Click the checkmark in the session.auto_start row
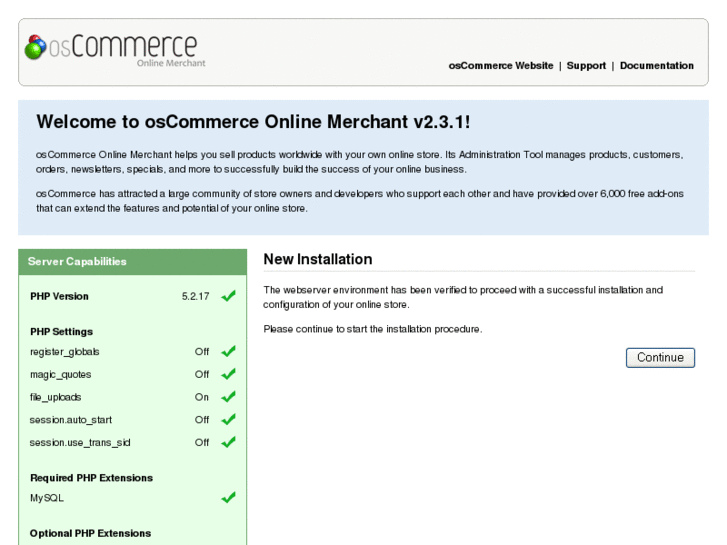Screen dimensions: 727x545 [x=228, y=419]
